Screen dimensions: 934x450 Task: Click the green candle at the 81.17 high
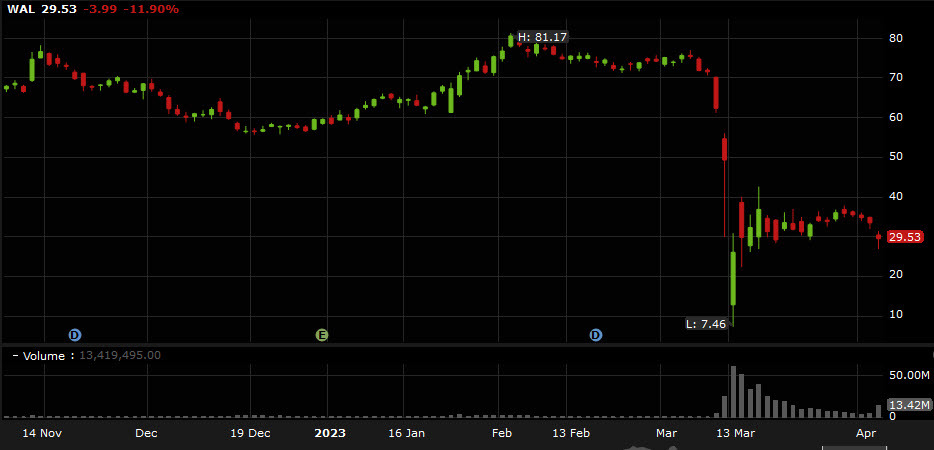point(511,40)
